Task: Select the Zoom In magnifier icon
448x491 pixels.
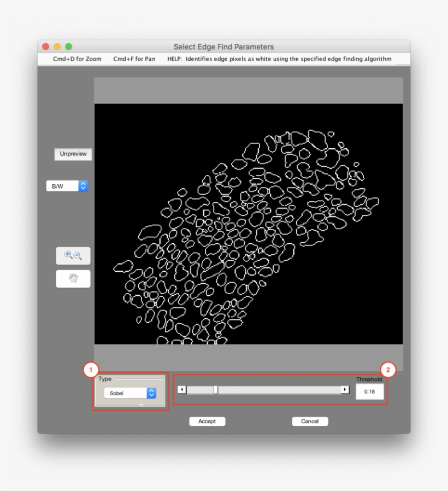Action: (x=68, y=255)
